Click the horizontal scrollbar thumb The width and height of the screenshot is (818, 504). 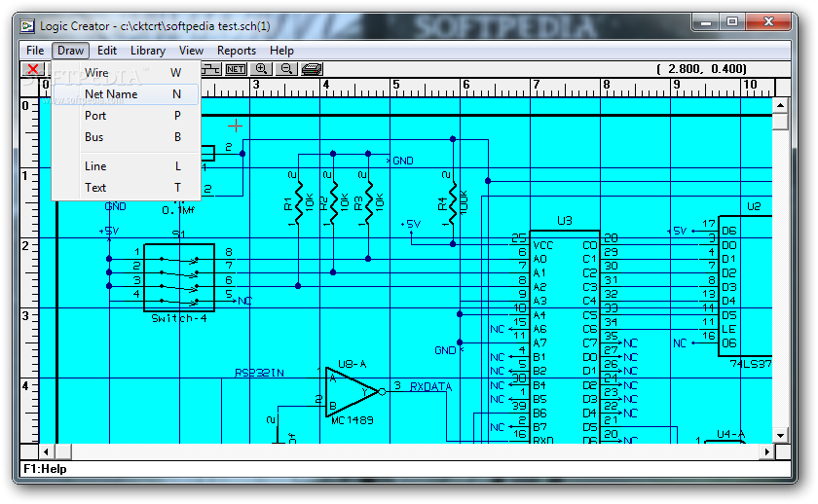[62, 451]
